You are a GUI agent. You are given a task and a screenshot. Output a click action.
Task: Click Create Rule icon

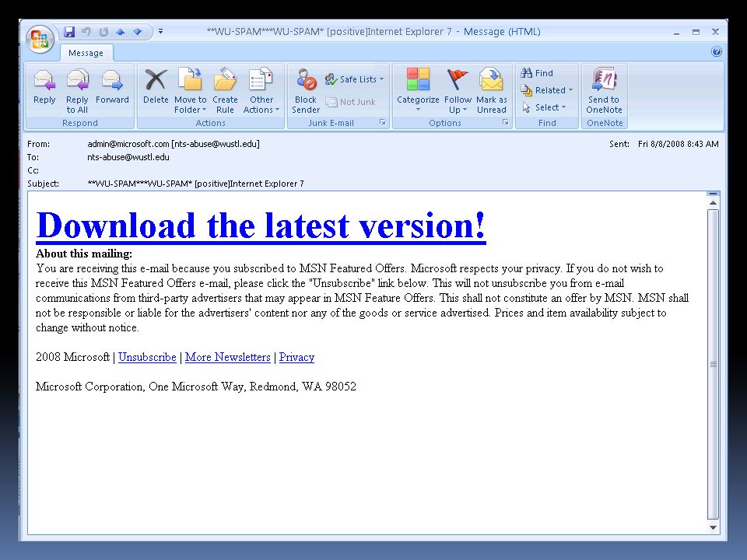[x=225, y=92]
